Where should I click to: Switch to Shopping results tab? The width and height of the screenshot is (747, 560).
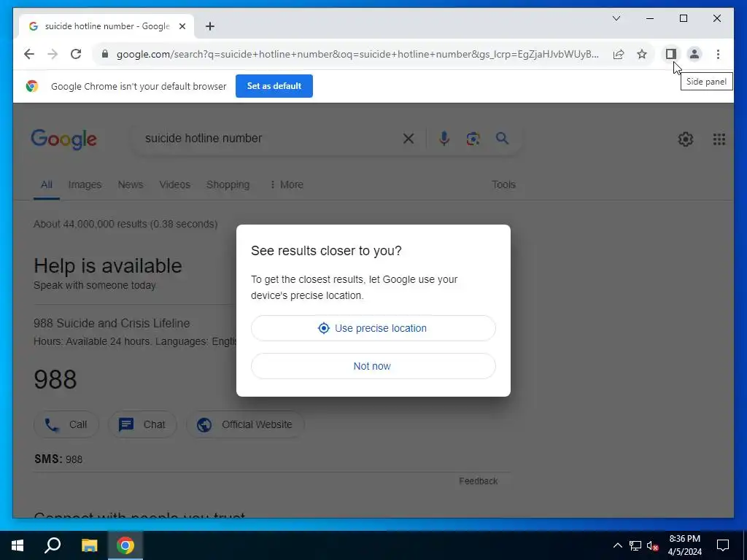228,184
